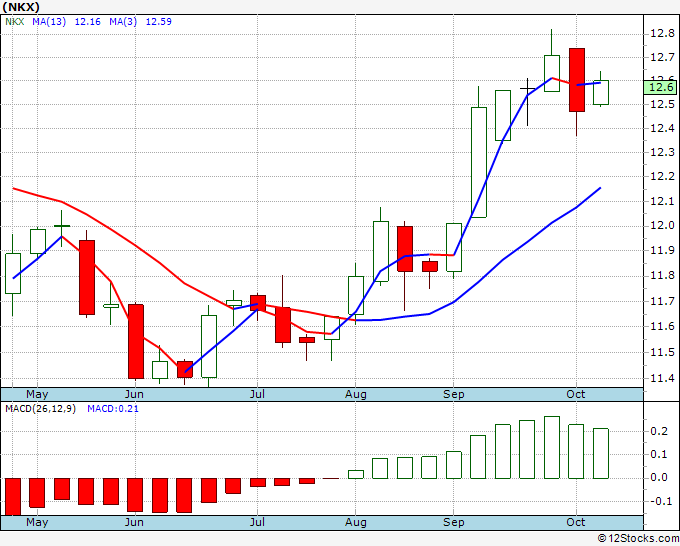Click the 12.4 price axis label
680x546 pixels.
pos(662,128)
